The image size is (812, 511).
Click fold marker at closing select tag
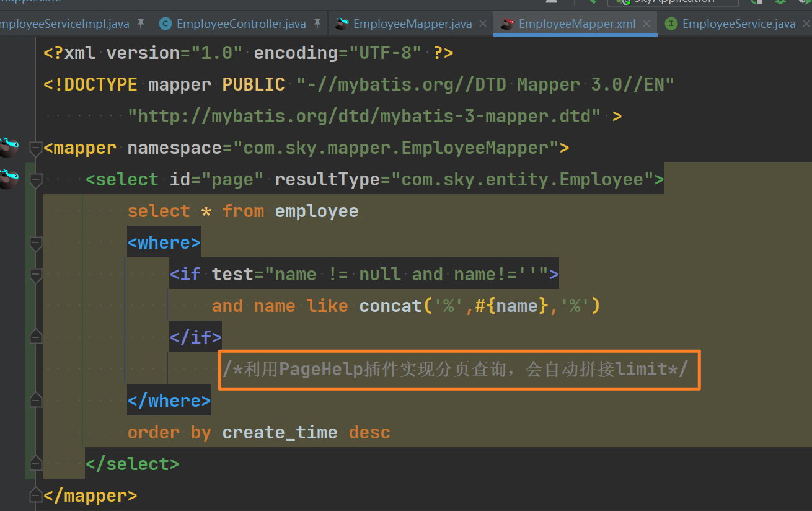point(35,463)
